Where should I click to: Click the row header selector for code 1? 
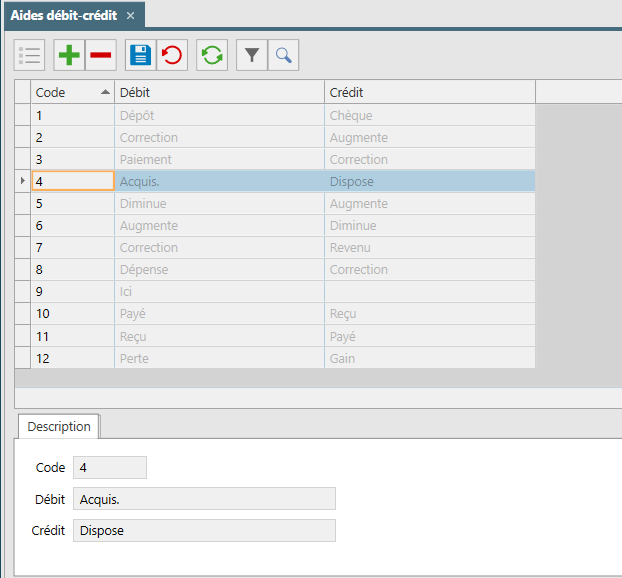coord(23,115)
